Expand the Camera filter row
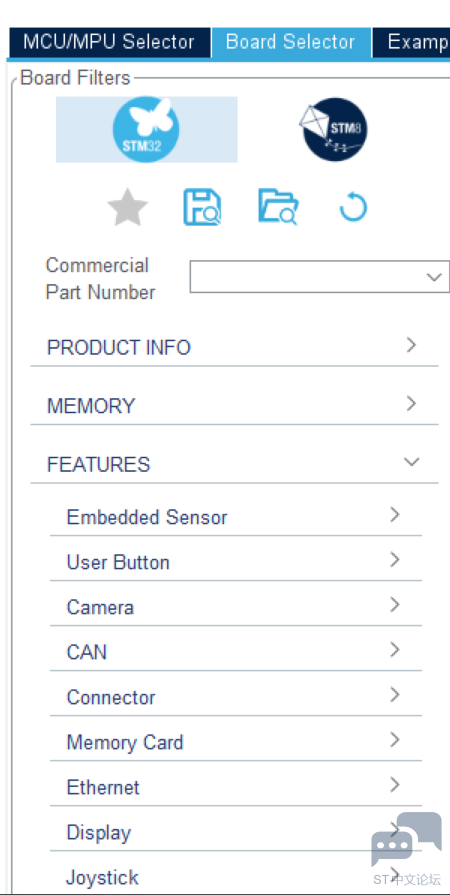Screen dimensions: 450x895 (x=235, y=607)
